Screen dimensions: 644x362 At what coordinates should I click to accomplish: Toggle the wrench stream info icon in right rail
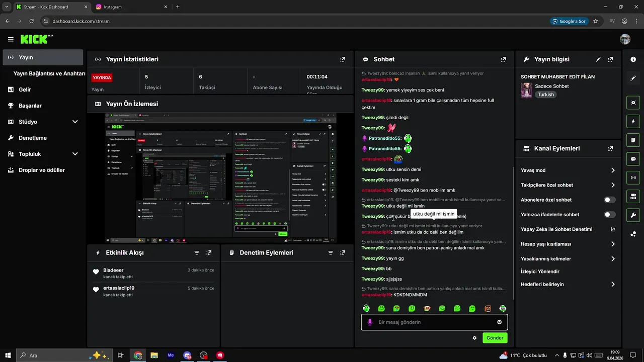pyautogui.click(x=633, y=215)
